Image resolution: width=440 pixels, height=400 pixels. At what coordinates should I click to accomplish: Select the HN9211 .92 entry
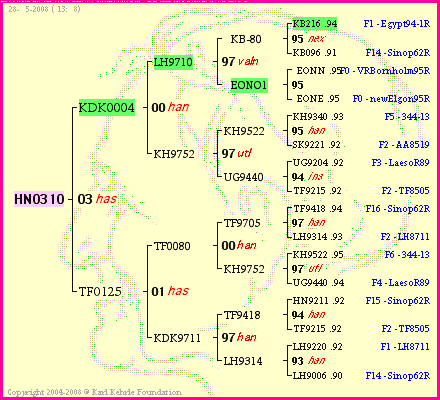point(318,301)
